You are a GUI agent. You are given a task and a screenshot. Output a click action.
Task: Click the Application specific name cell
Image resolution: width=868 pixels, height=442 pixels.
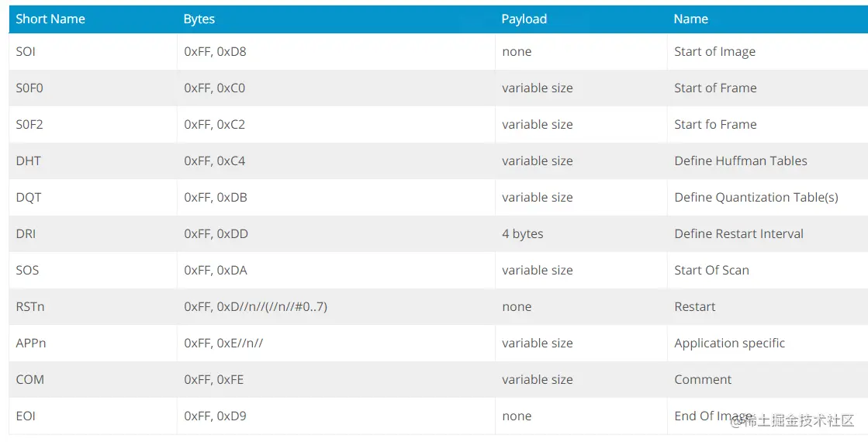point(768,344)
